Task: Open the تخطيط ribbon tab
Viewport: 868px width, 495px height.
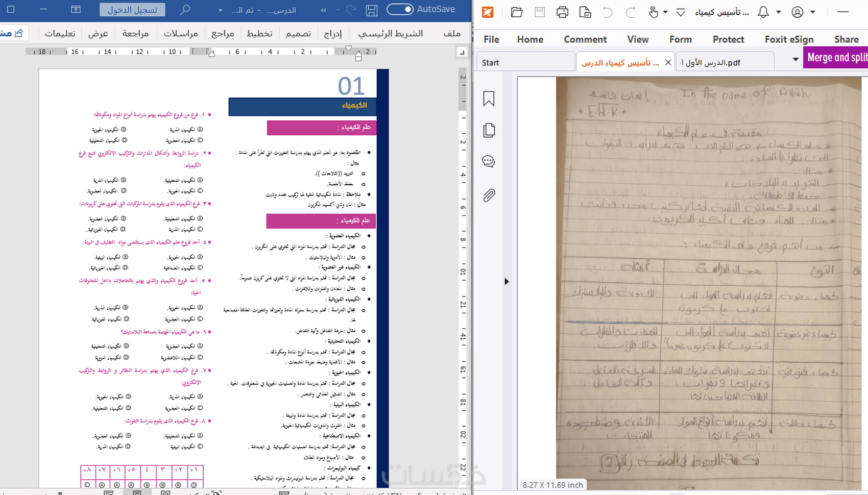Action: 259,33
